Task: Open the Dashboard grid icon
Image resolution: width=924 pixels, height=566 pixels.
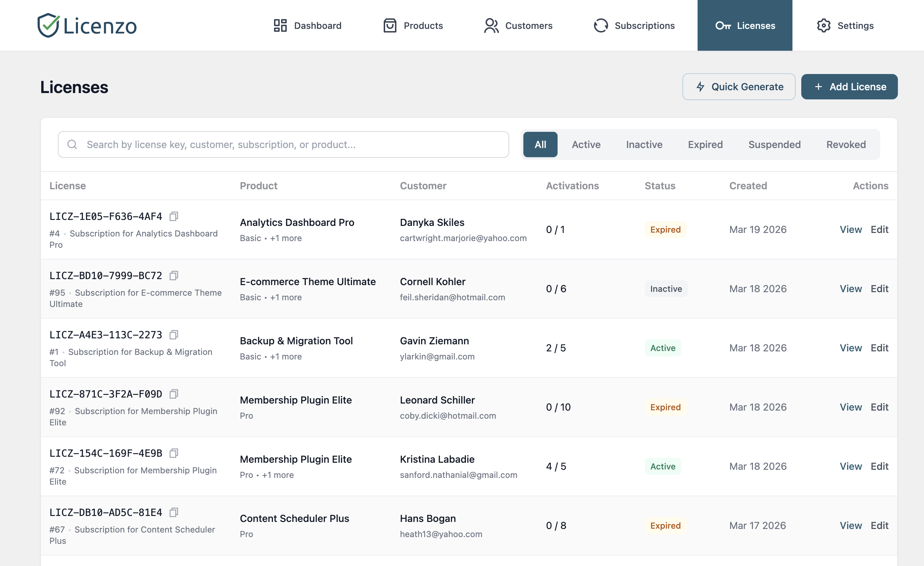Action: click(280, 25)
